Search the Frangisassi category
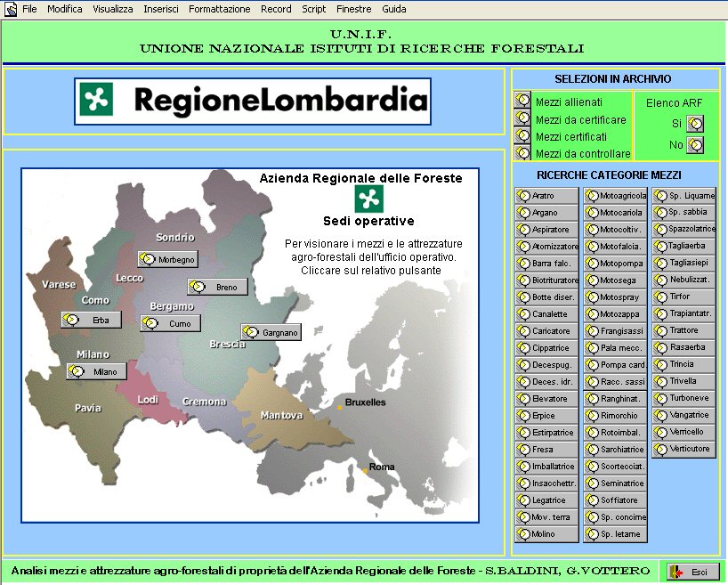Screen dimensions: 728x585 pyautogui.click(x=616, y=331)
